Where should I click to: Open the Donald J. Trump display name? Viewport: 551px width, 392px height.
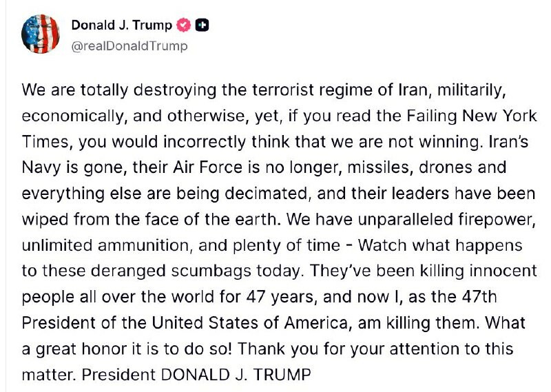coord(122,26)
